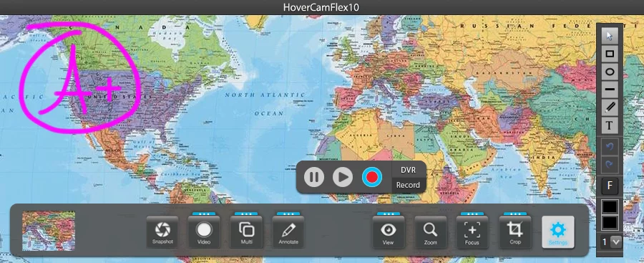The width and height of the screenshot is (644, 263).
Task: Click the HoverCamFlex10 title text
Action: point(321,7)
